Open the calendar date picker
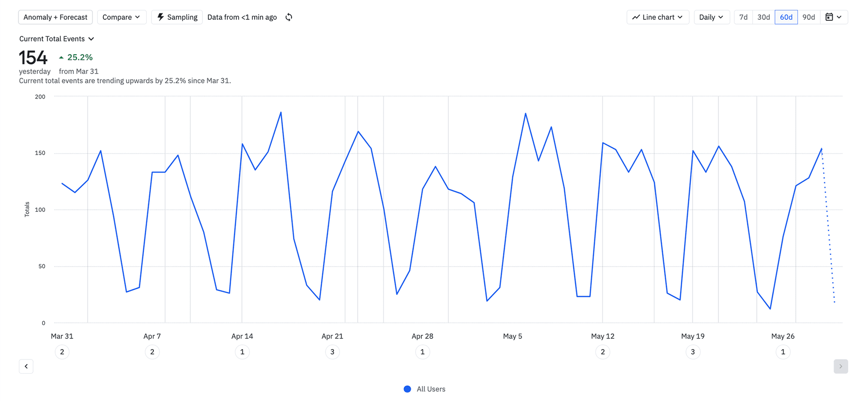Image resolution: width=868 pixels, height=401 pixels. (834, 17)
